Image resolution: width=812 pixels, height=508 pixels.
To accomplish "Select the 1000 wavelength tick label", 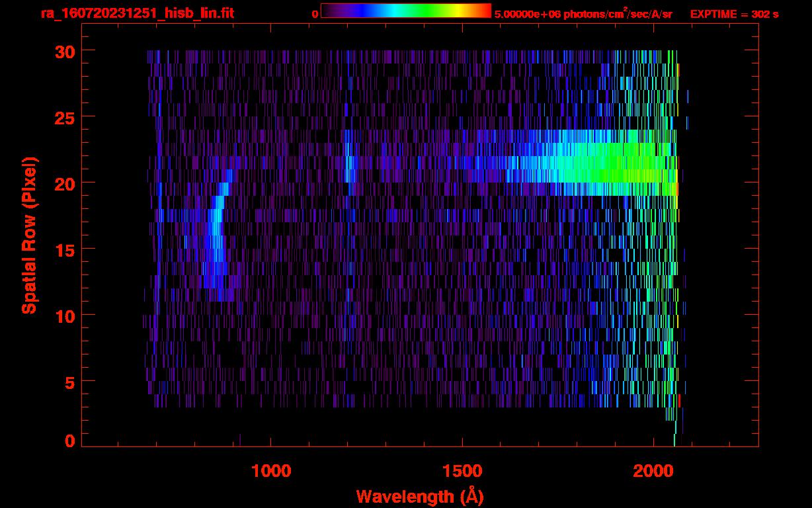I will (271, 471).
